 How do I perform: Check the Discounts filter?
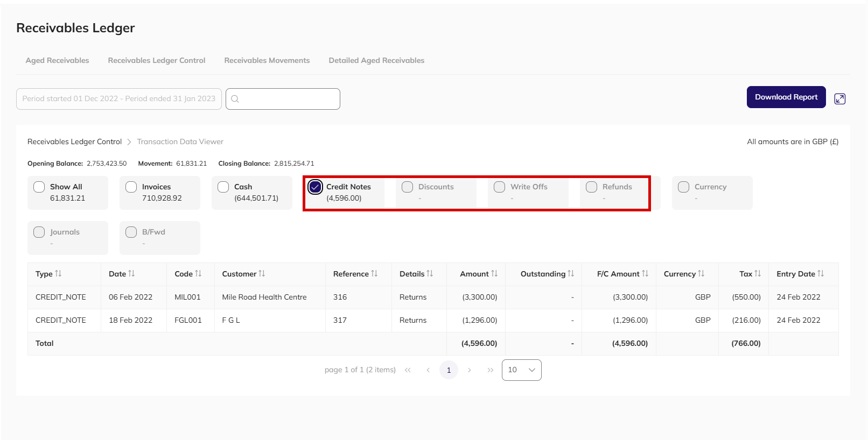pyautogui.click(x=408, y=187)
